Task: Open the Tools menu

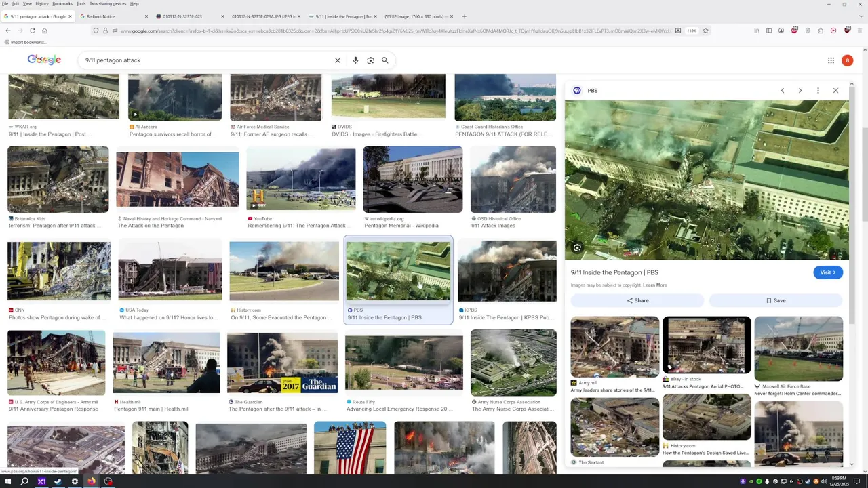Action: point(81,3)
